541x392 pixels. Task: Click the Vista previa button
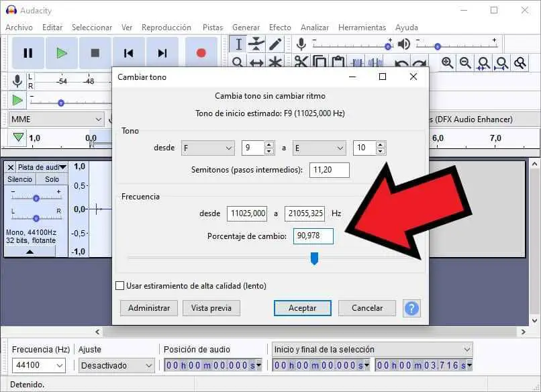(x=211, y=308)
